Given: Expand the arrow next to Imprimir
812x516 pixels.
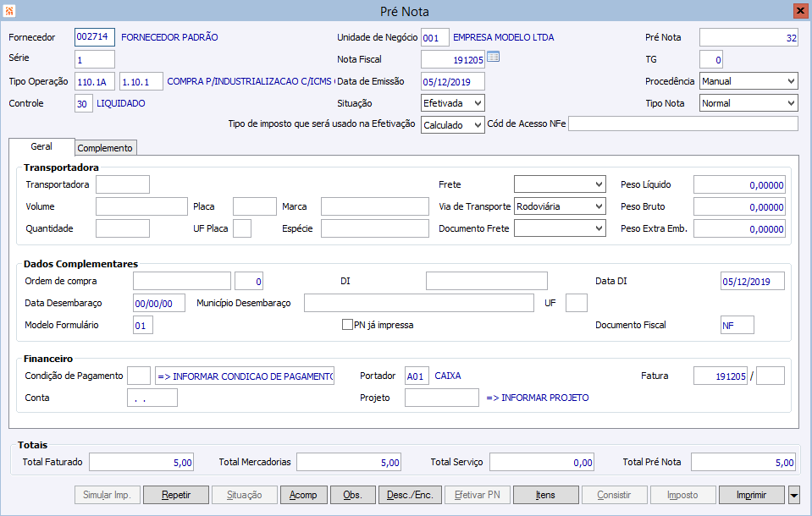Looking at the screenshot, I should [793, 495].
